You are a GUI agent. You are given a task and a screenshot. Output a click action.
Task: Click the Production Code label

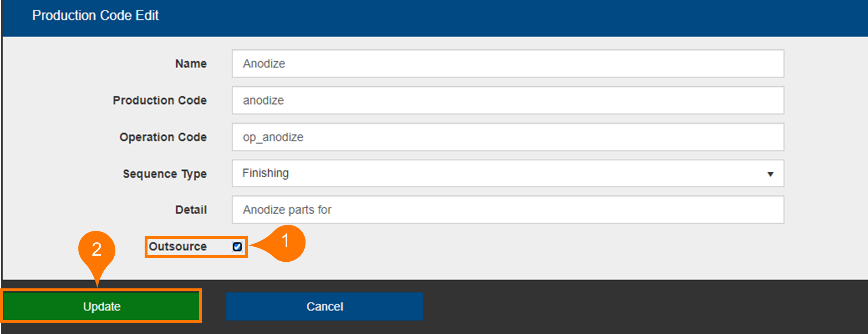coord(160,100)
